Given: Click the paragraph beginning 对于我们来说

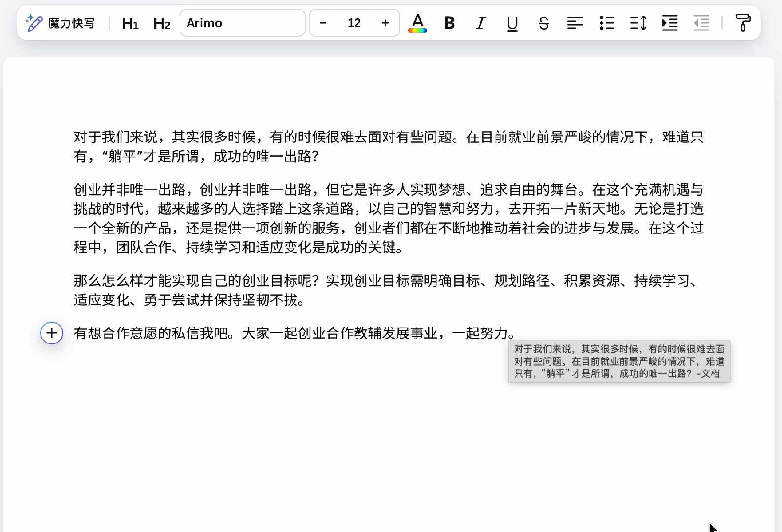Looking at the screenshot, I should coord(389,146).
